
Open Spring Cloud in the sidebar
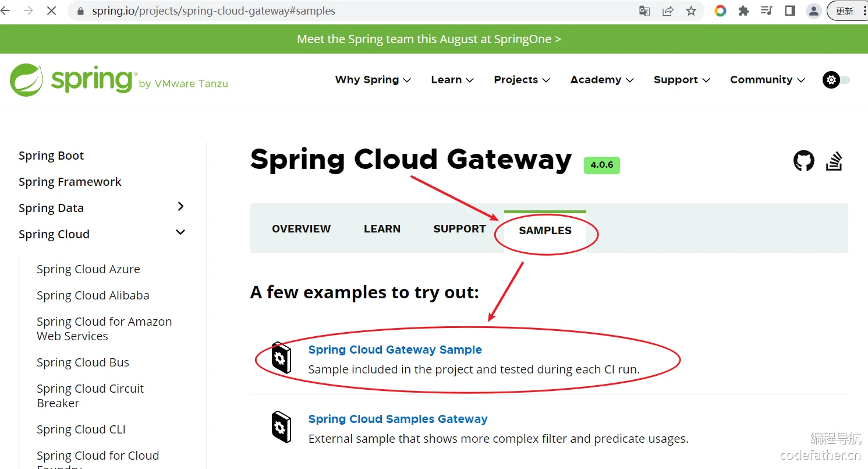(x=54, y=234)
